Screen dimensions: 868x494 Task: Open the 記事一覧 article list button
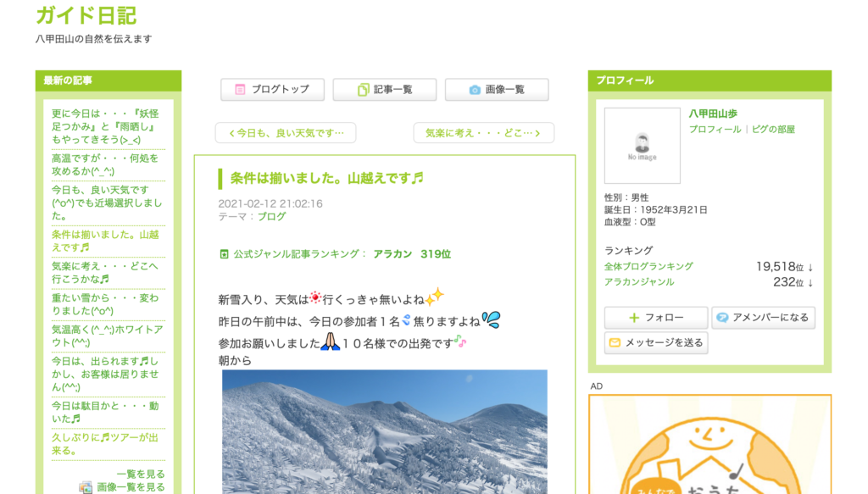point(385,90)
